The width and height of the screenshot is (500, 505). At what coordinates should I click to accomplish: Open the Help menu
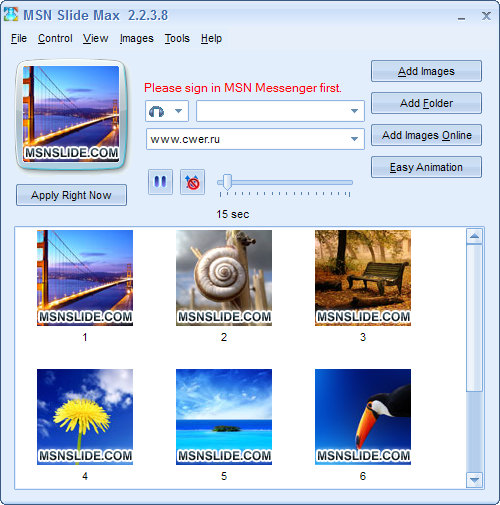point(211,38)
